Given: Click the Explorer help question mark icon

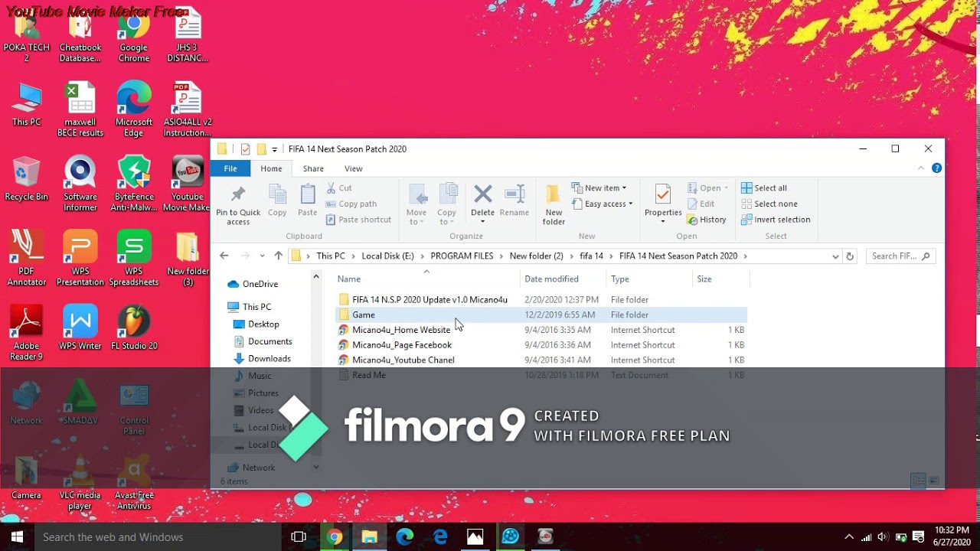Looking at the screenshot, I should tap(936, 168).
